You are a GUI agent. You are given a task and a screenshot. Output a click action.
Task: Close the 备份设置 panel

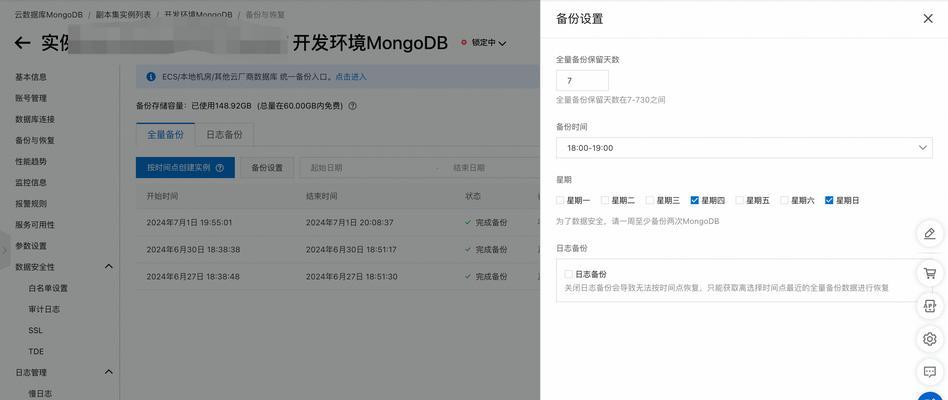[928, 19]
